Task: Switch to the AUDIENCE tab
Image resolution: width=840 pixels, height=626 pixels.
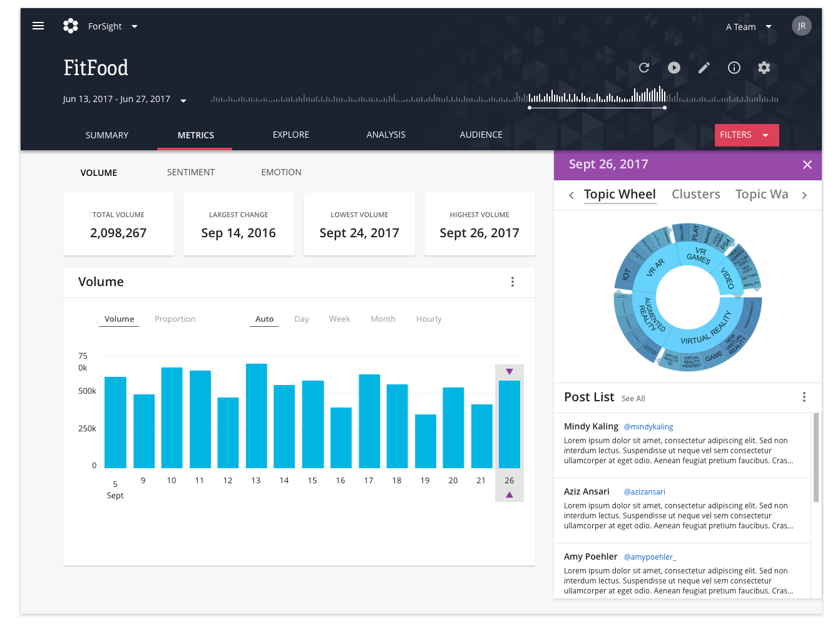Action: point(481,135)
